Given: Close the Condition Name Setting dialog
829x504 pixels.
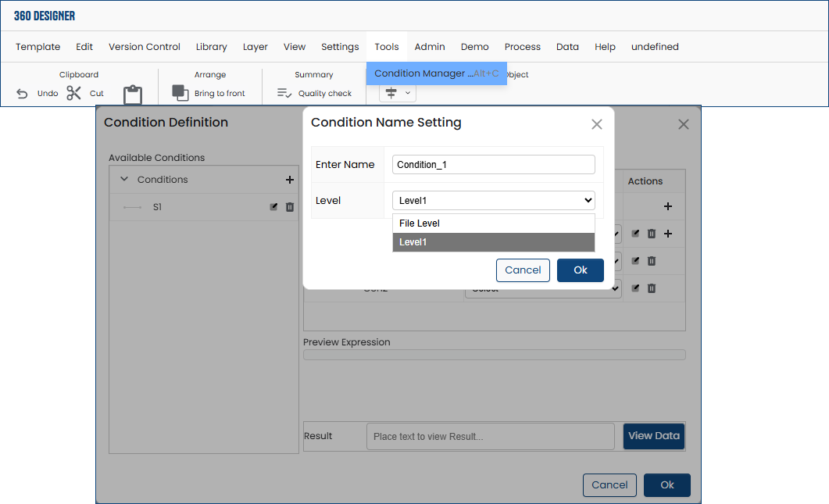Looking at the screenshot, I should coord(597,124).
